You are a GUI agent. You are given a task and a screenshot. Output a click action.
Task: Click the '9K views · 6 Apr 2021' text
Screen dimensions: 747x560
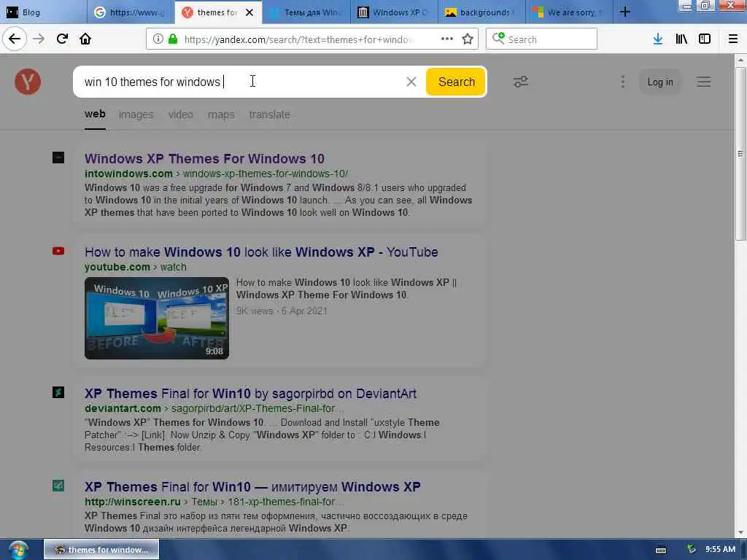click(282, 311)
